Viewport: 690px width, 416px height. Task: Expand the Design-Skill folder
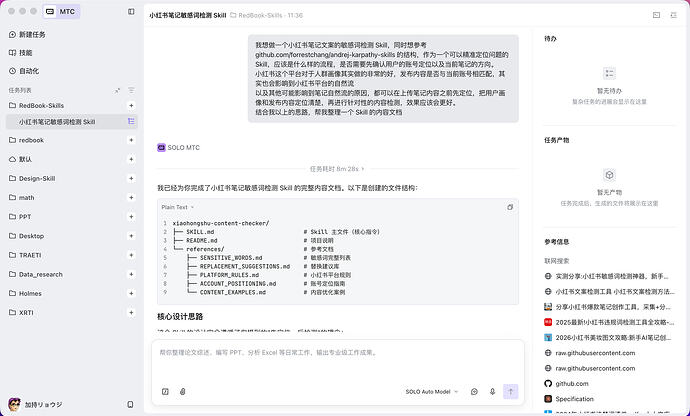32,178
